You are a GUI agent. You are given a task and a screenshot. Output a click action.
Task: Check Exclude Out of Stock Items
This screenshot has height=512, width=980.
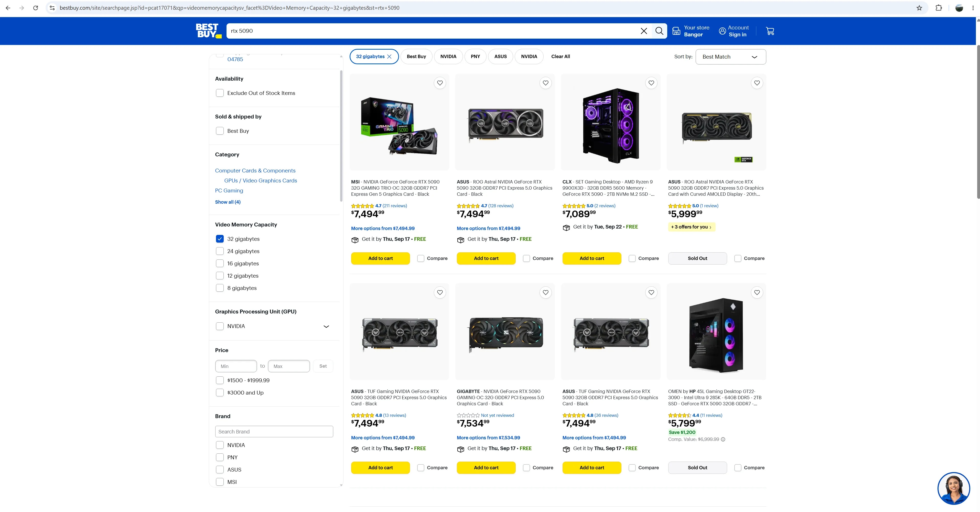(x=220, y=93)
